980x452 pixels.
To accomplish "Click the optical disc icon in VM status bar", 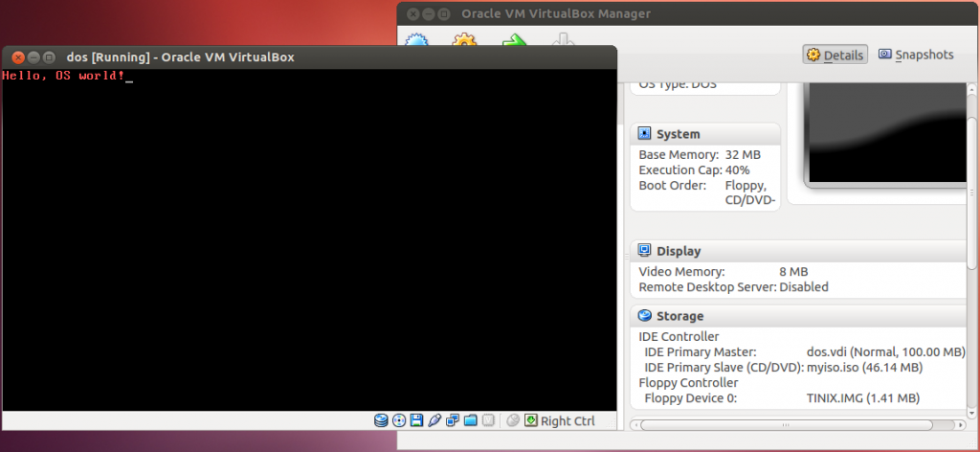I will 399,420.
